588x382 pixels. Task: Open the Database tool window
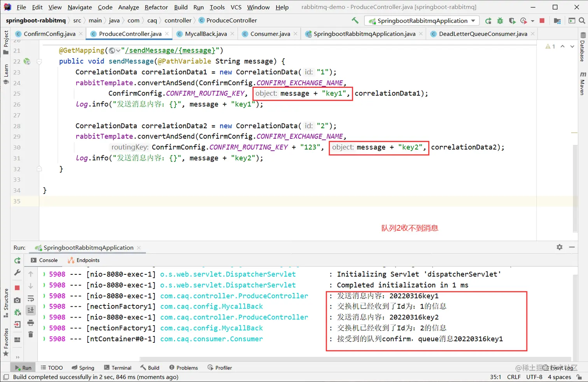pos(583,47)
